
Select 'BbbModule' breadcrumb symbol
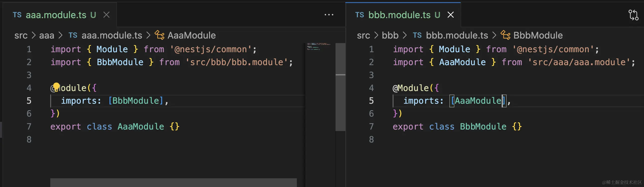pos(538,36)
